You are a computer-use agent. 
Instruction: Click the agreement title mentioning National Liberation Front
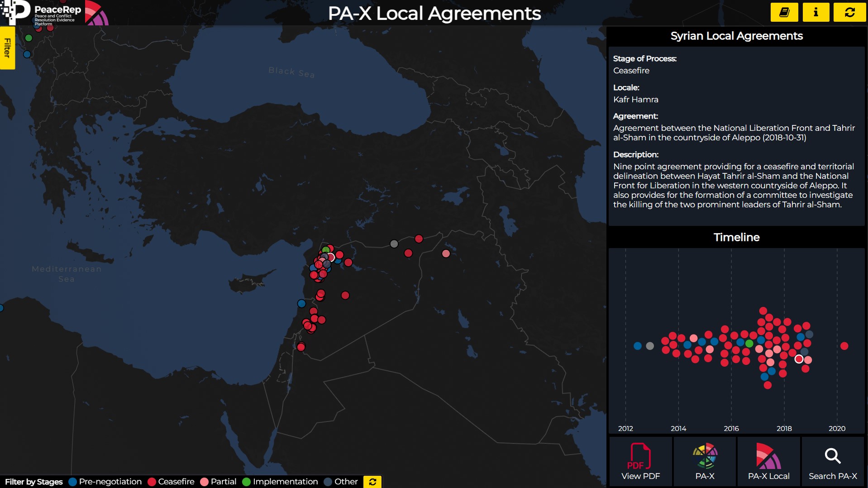click(734, 133)
